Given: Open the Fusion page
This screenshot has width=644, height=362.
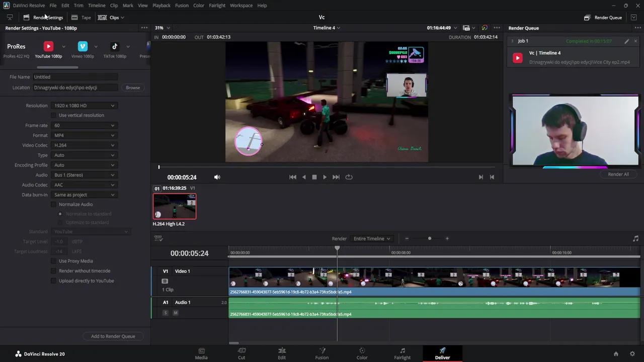Looking at the screenshot, I should tap(322, 353).
